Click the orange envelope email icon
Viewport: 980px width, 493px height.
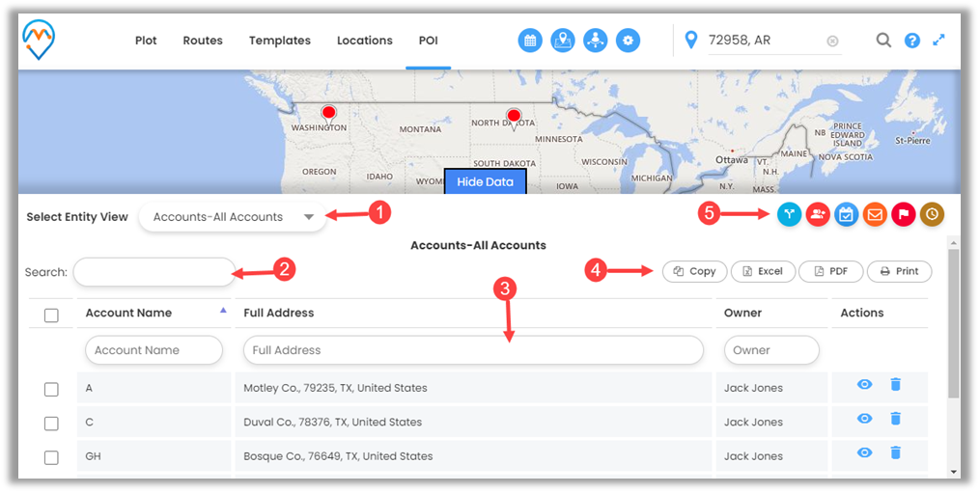[875, 214]
